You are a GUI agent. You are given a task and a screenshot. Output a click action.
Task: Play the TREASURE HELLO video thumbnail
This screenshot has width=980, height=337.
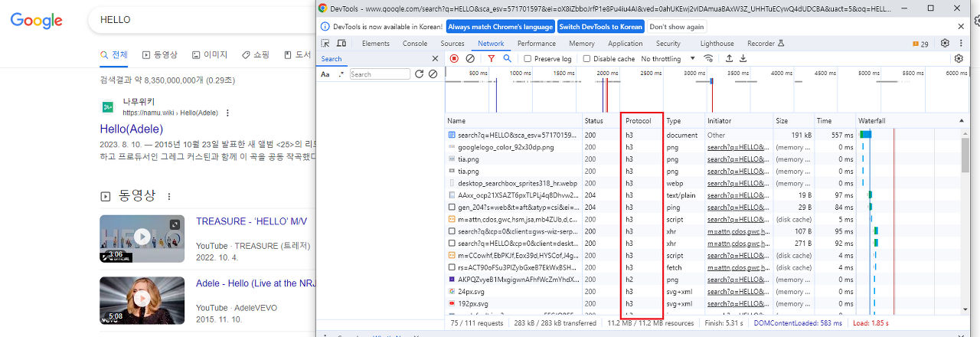click(x=142, y=238)
